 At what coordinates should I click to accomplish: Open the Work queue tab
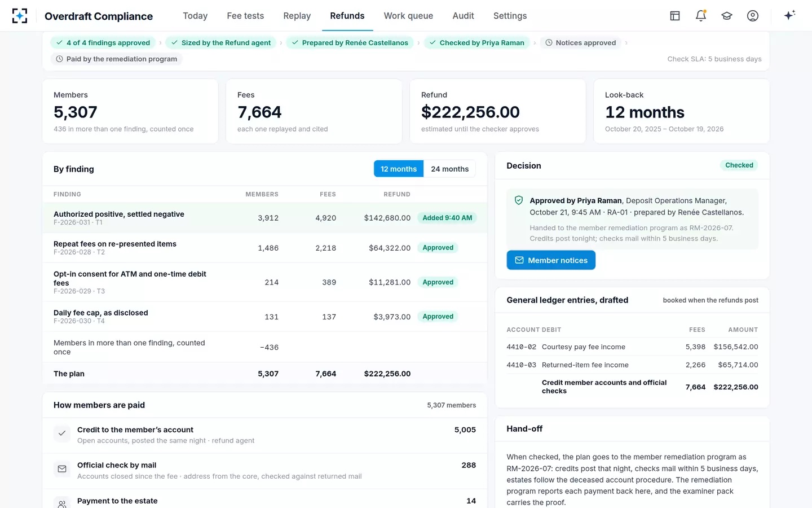[408, 16]
